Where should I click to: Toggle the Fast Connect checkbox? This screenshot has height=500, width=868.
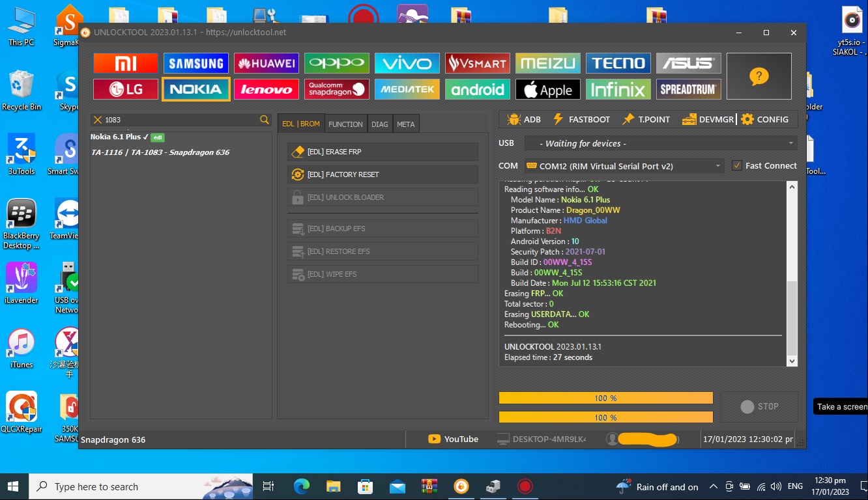click(737, 166)
